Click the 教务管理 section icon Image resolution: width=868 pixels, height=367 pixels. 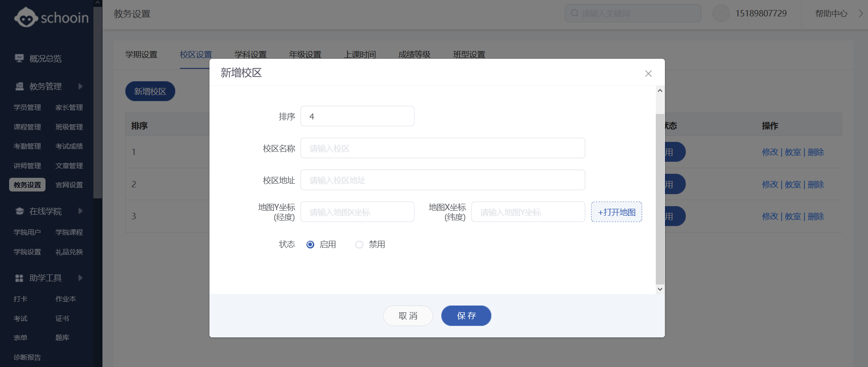tap(20, 86)
